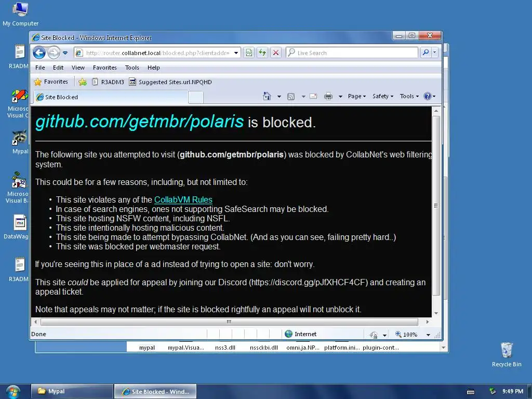Expand the Home button dropdown arrow
Screen dimensions: 532x399
coord(279,96)
